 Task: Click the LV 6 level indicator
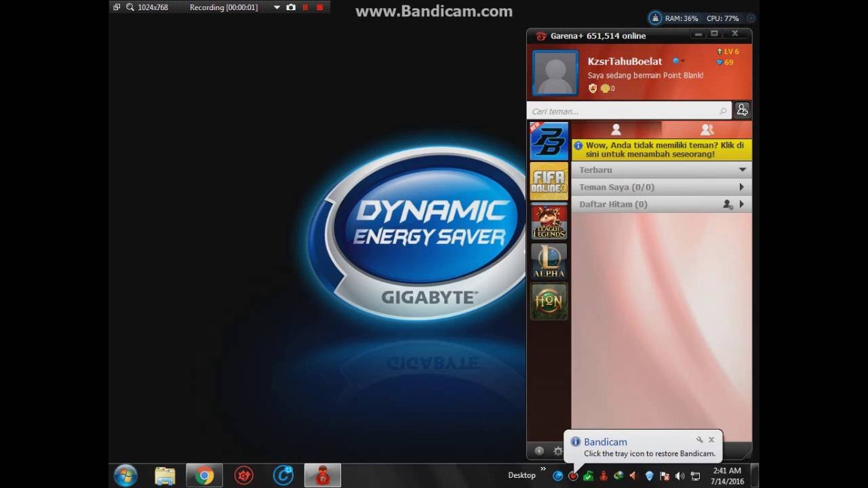(727, 52)
